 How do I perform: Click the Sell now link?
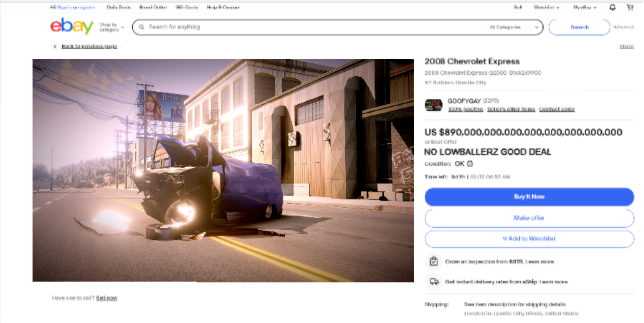click(x=106, y=298)
